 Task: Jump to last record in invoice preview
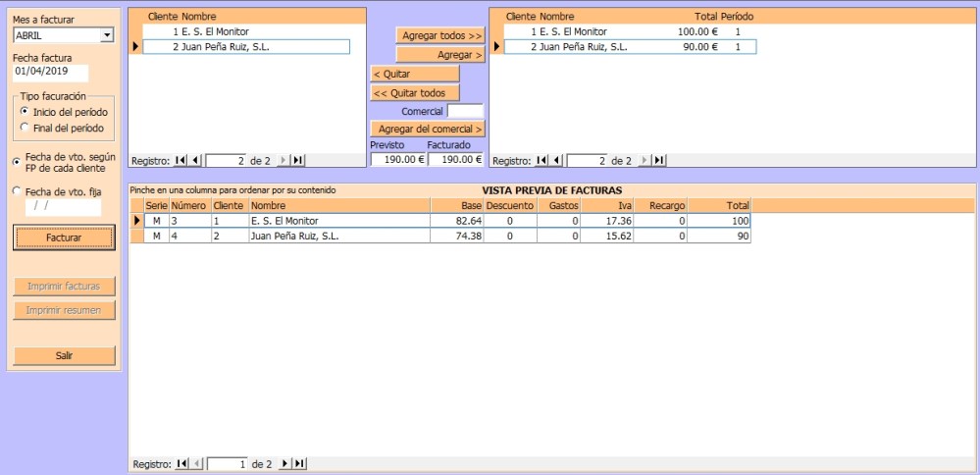point(299,463)
